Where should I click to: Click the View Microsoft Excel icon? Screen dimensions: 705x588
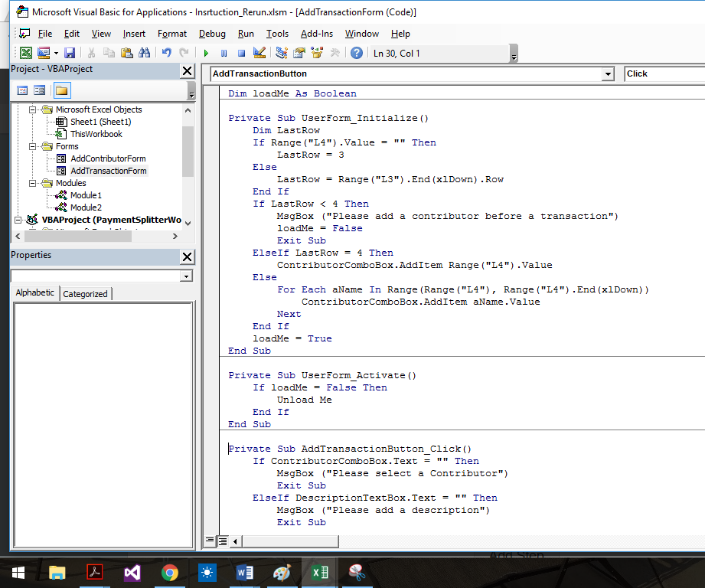click(x=26, y=53)
